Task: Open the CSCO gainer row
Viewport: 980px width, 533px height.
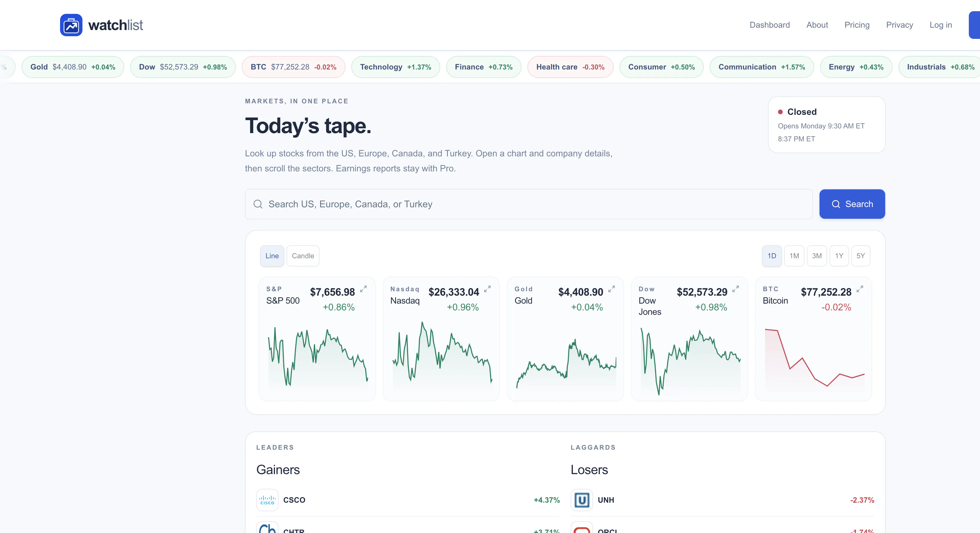Action: click(408, 500)
